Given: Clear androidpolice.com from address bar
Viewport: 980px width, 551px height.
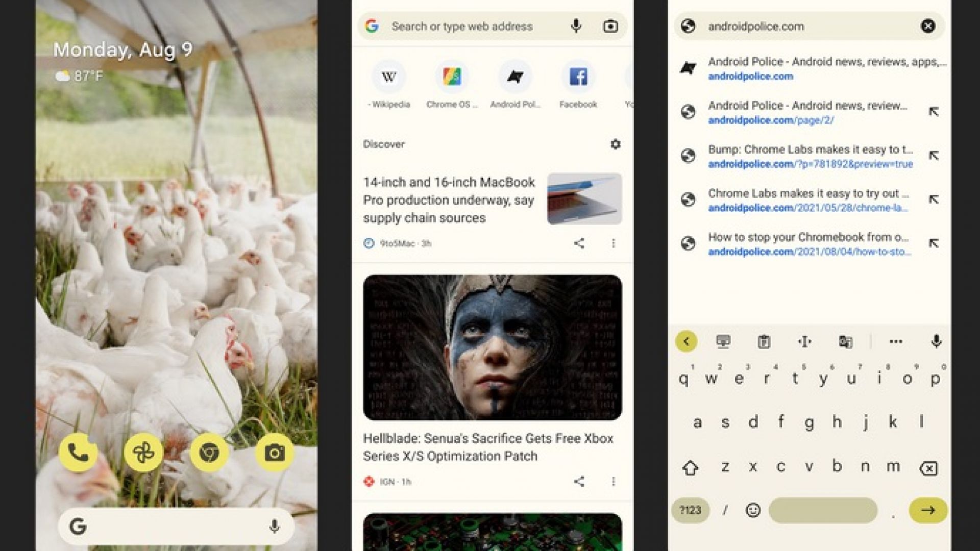Looking at the screenshot, I should pyautogui.click(x=928, y=26).
